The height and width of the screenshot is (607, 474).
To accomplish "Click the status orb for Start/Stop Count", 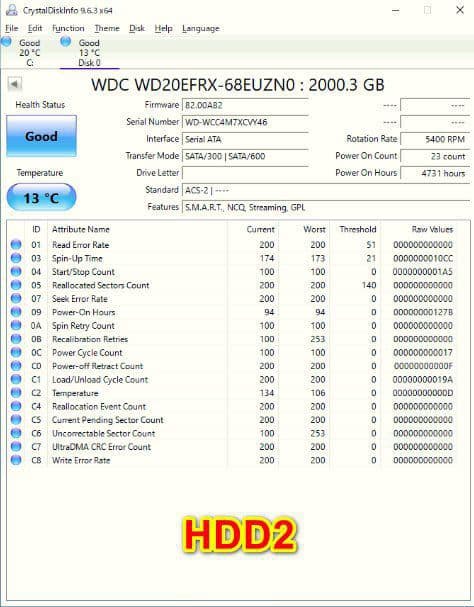I will pyautogui.click(x=16, y=271).
